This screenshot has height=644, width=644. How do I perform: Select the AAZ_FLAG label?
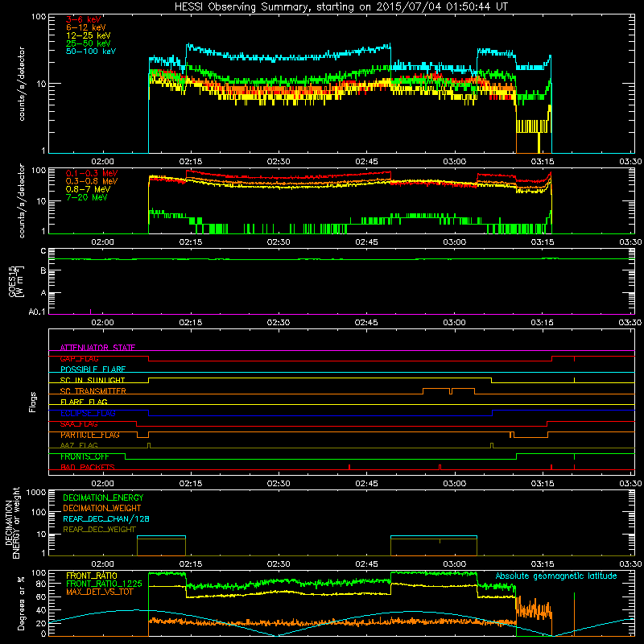coord(79,445)
